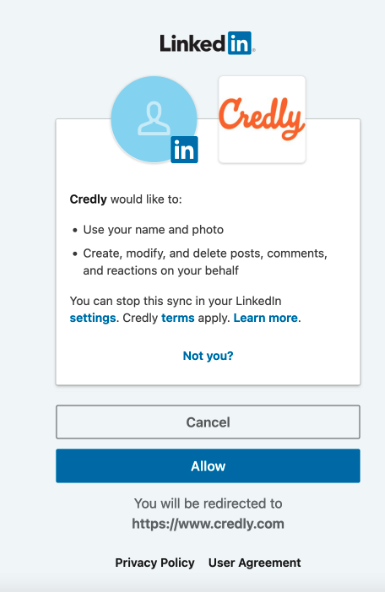
Task: Select the "Use your name and photo" permission
Action: (153, 230)
